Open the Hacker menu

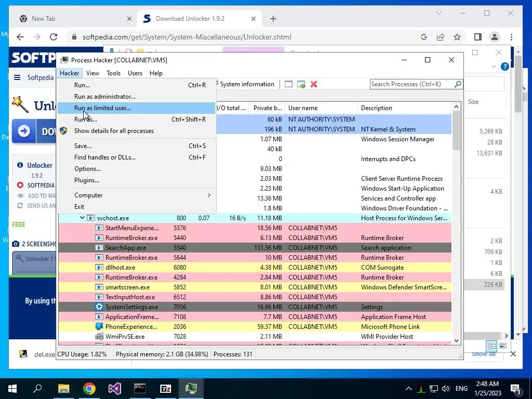coord(69,73)
